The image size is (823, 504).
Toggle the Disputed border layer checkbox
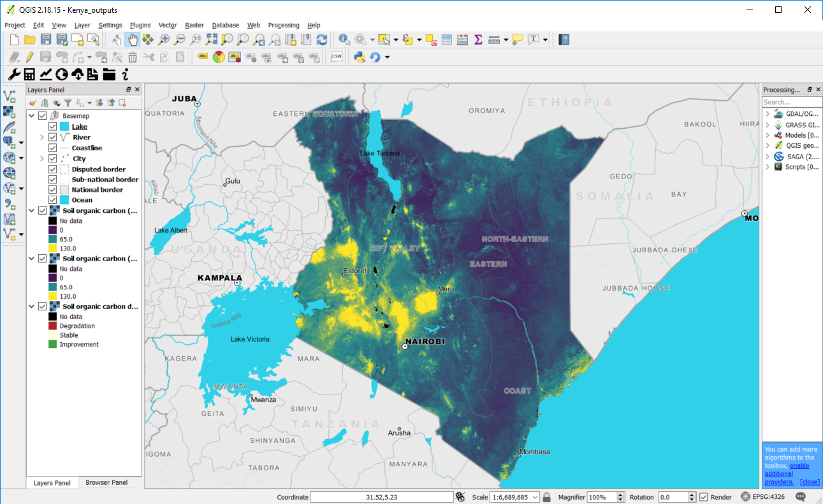pos(53,169)
